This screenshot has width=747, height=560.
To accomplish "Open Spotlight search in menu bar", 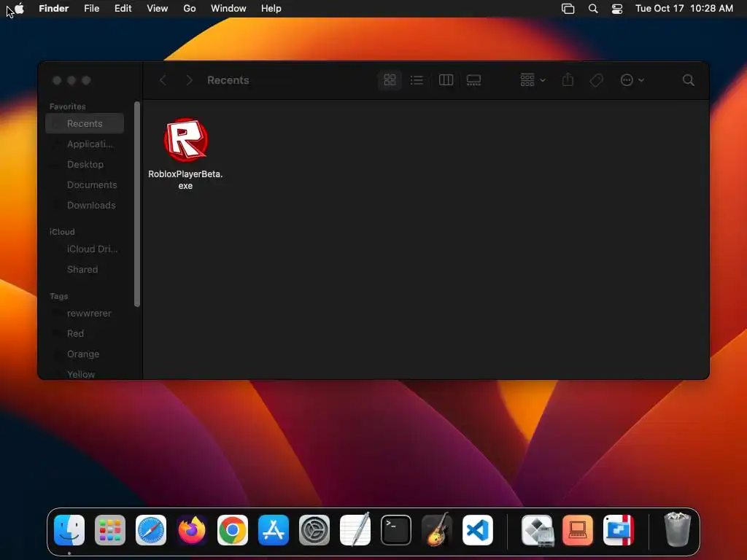I will [x=593, y=9].
